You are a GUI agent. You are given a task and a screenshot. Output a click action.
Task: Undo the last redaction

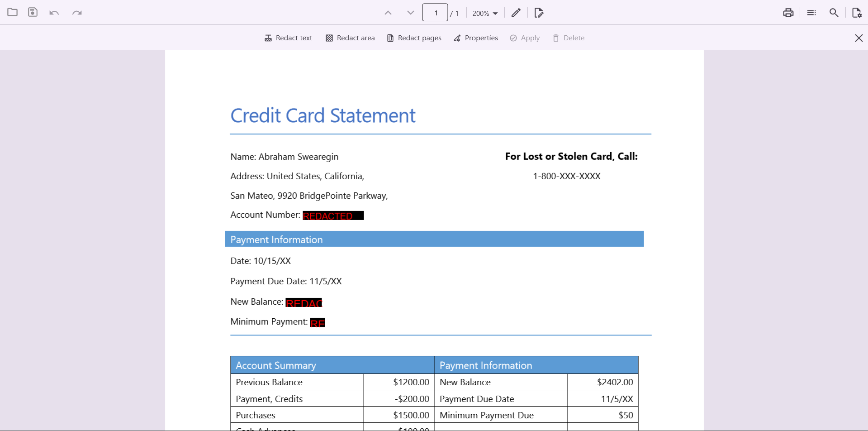[x=54, y=13]
